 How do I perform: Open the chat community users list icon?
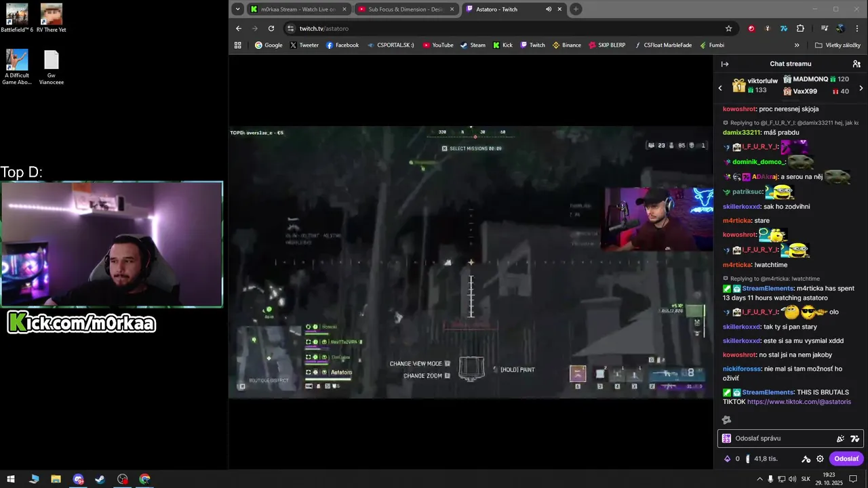pyautogui.click(x=856, y=64)
